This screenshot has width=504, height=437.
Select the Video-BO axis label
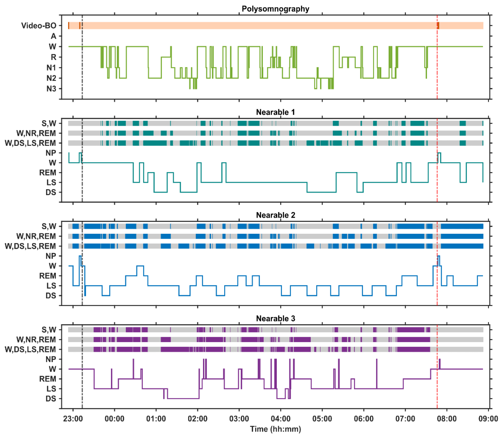(x=39, y=26)
